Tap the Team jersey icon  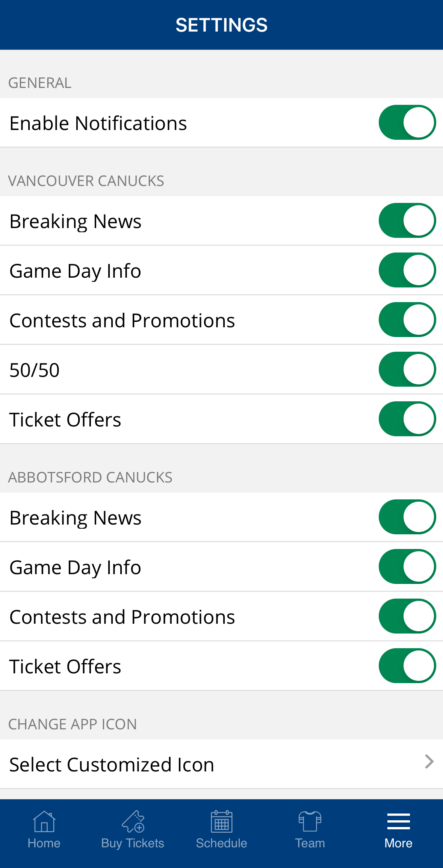click(310, 821)
